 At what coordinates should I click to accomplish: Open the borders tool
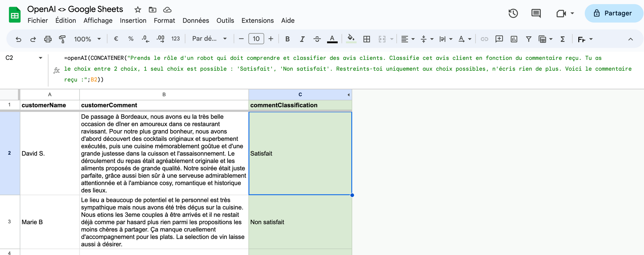point(366,39)
